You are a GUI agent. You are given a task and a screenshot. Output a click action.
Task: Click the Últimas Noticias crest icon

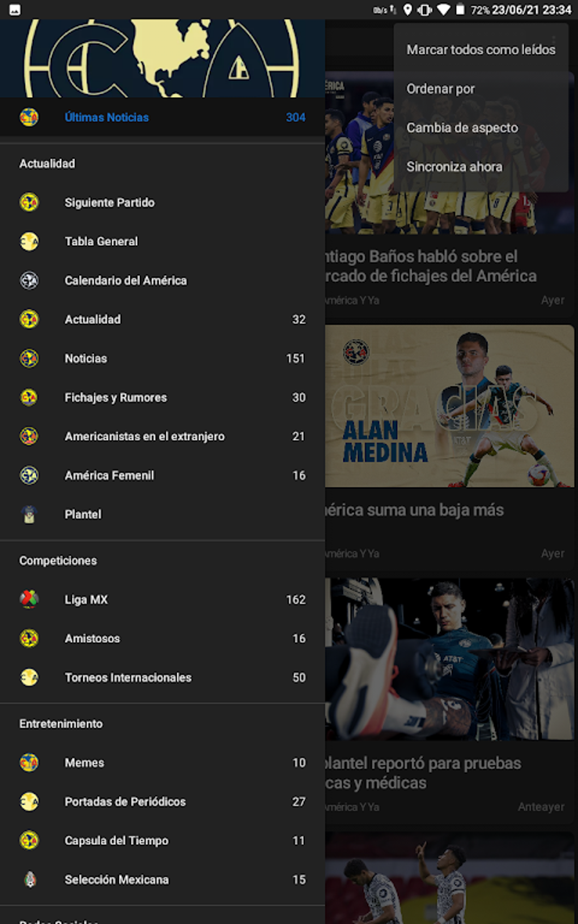[x=29, y=117]
